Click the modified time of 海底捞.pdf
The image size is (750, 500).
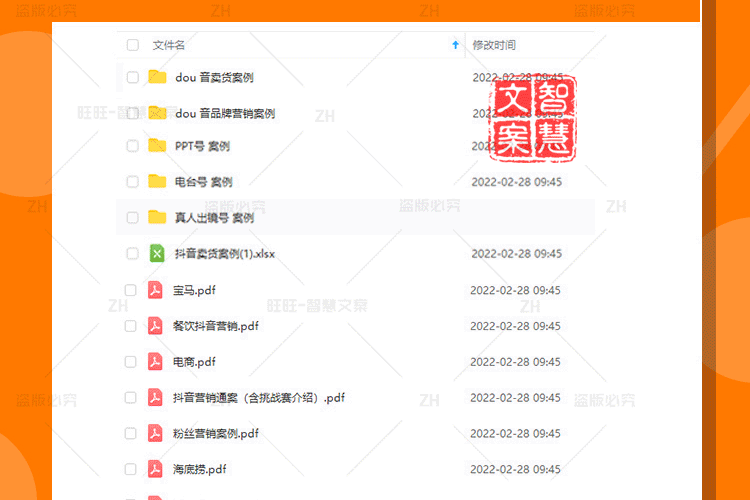(515, 469)
